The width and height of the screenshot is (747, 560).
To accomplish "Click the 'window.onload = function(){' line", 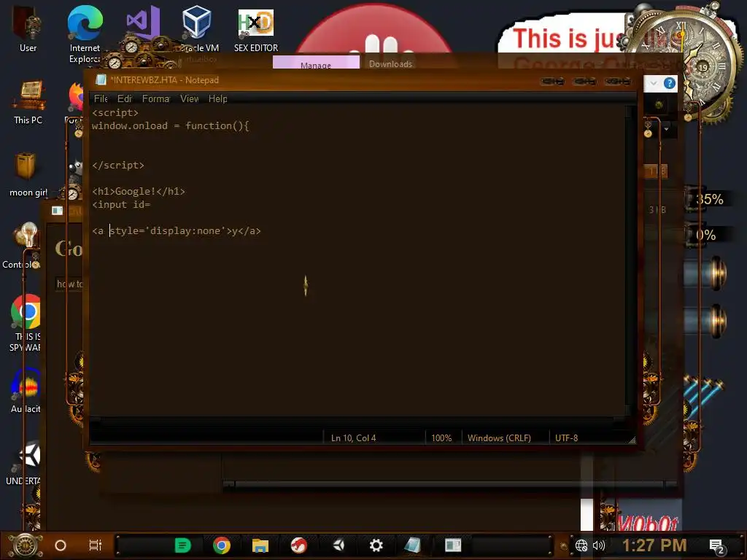I will pos(171,125).
